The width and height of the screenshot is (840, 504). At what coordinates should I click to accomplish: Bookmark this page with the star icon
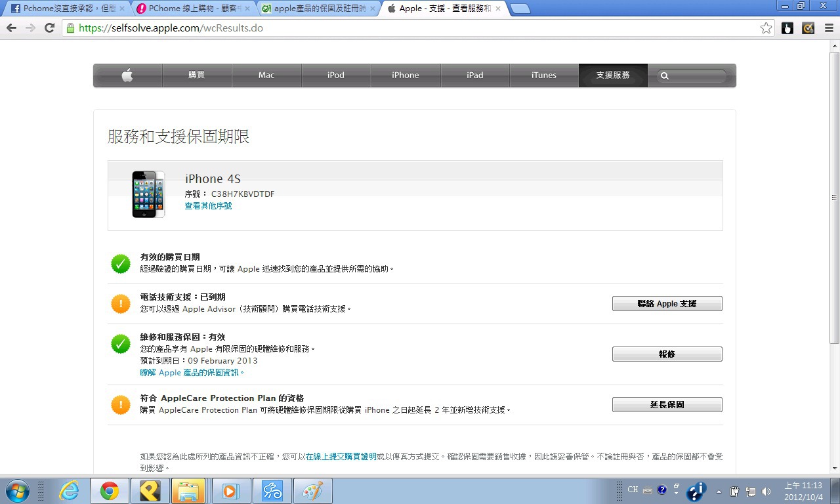(x=766, y=28)
